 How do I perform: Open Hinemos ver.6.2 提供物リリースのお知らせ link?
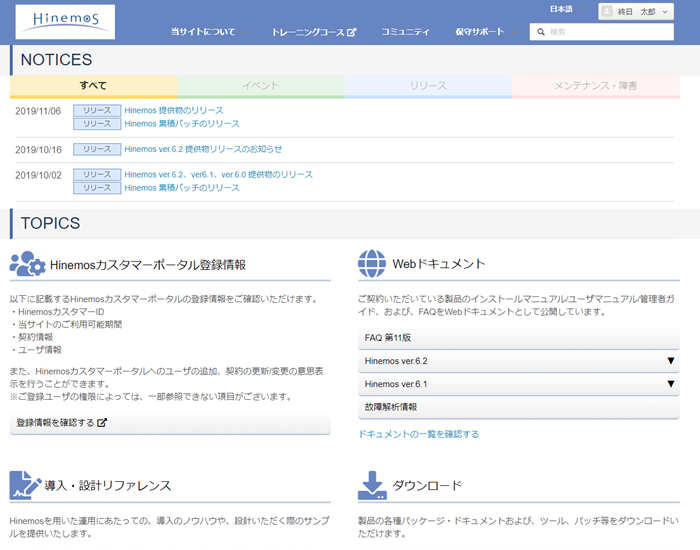203,149
